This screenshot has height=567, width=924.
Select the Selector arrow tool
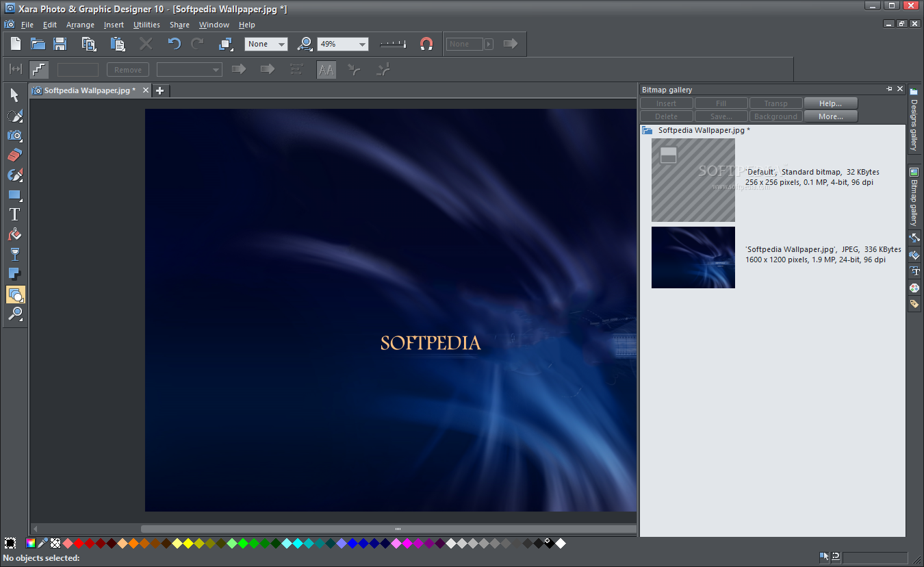click(15, 95)
